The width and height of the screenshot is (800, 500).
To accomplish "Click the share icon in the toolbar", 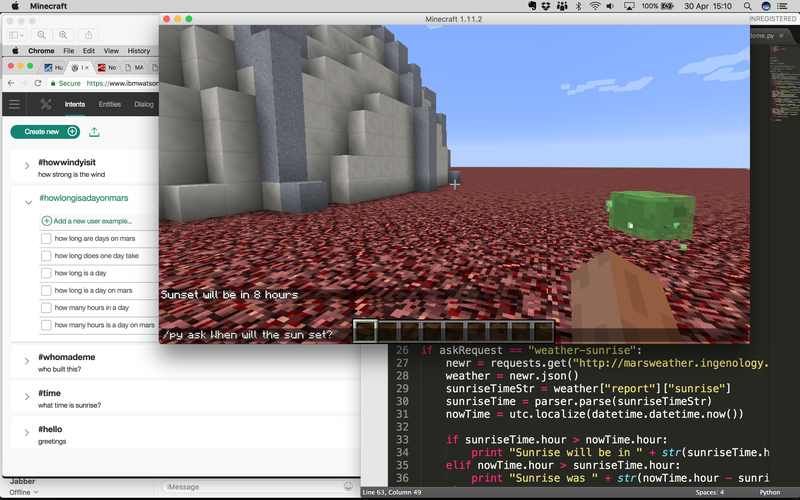I will [x=87, y=34].
